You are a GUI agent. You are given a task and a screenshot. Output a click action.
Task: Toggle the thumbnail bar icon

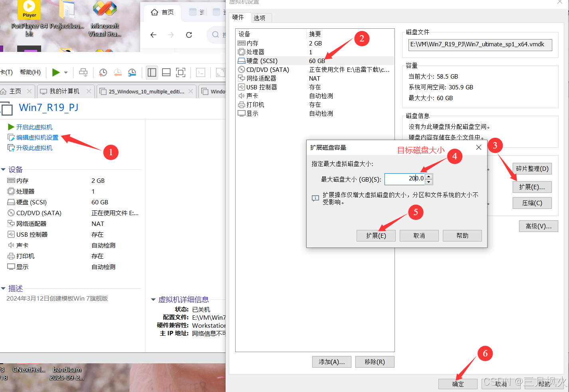coord(166,72)
